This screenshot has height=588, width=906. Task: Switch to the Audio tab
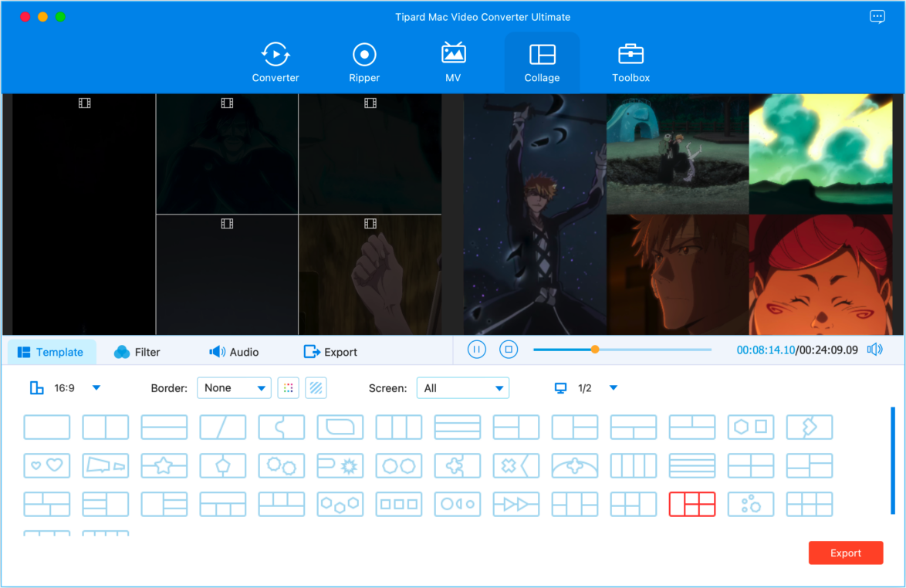coord(234,352)
